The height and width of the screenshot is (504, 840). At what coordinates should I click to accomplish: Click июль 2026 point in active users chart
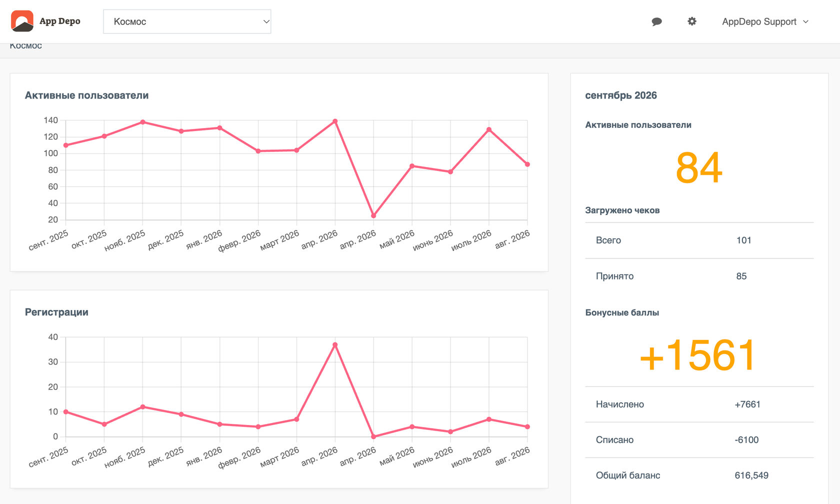tap(489, 130)
